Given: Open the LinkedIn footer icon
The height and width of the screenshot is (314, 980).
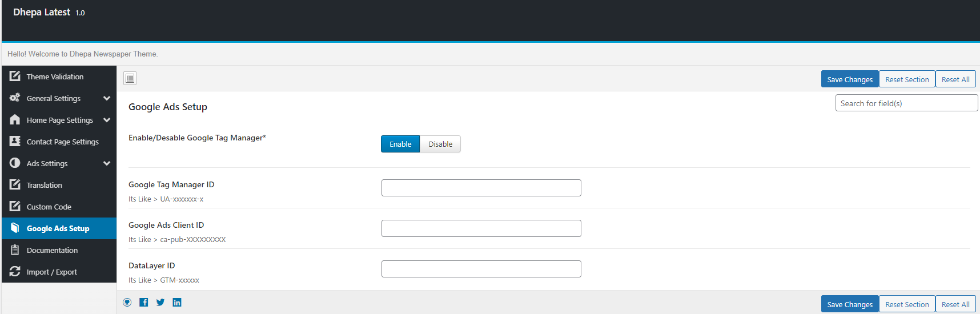Looking at the screenshot, I should pos(177,303).
